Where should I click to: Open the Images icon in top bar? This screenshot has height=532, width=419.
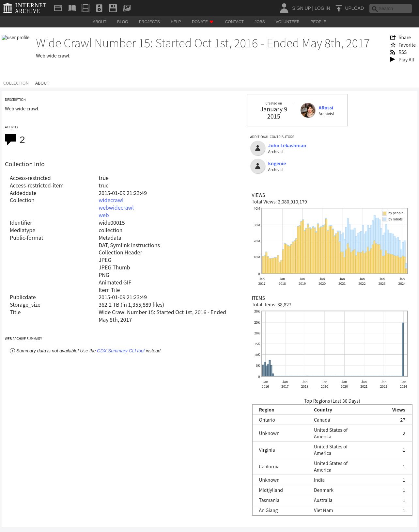[x=127, y=8]
